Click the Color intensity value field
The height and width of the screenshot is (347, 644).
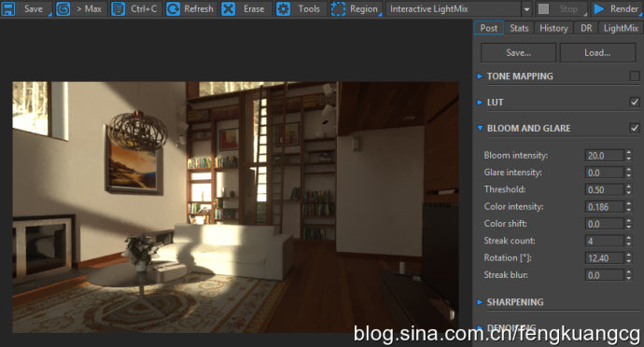pyautogui.click(x=604, y=207)
